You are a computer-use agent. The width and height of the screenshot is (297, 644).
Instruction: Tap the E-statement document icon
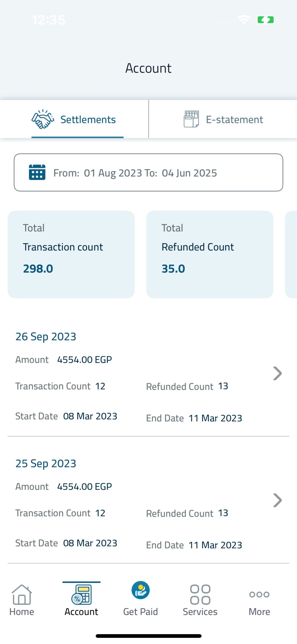tap(191, 119)
